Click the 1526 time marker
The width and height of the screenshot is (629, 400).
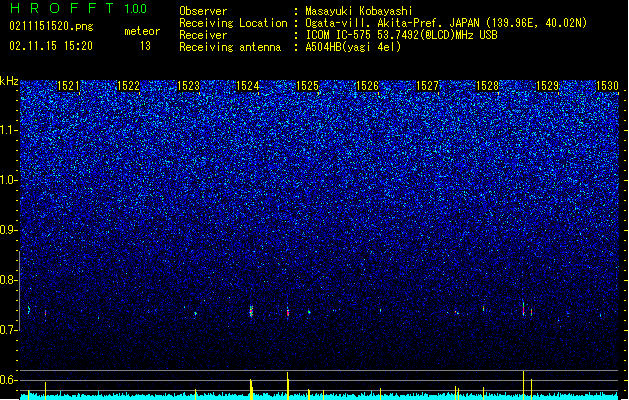367,86
